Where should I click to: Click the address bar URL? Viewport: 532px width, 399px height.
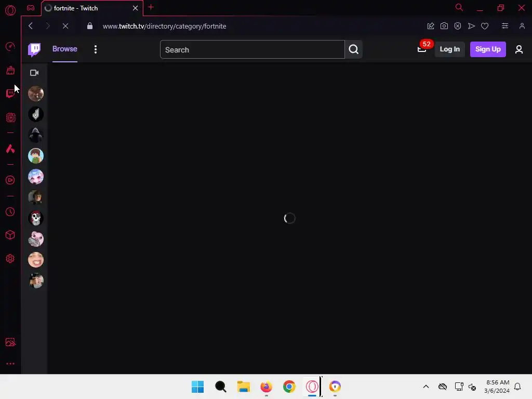click(x=165, y=26)
